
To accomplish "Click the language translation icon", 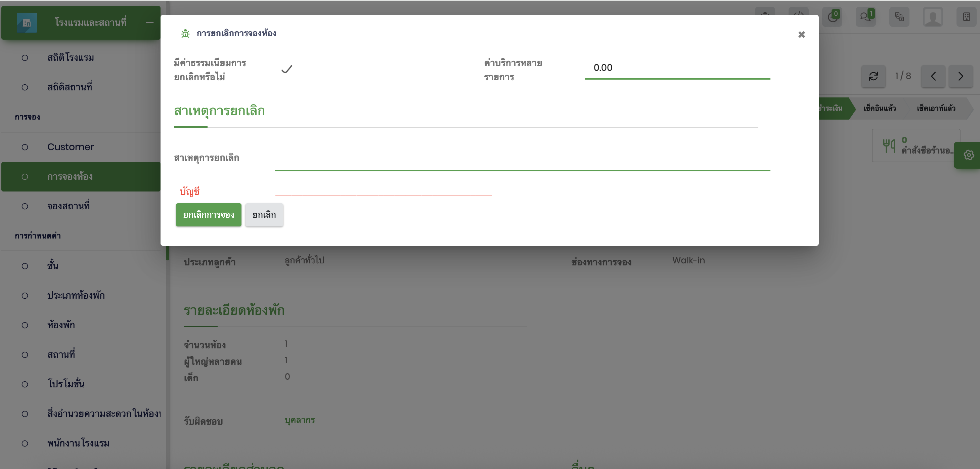I will click(x=899, y=17).
